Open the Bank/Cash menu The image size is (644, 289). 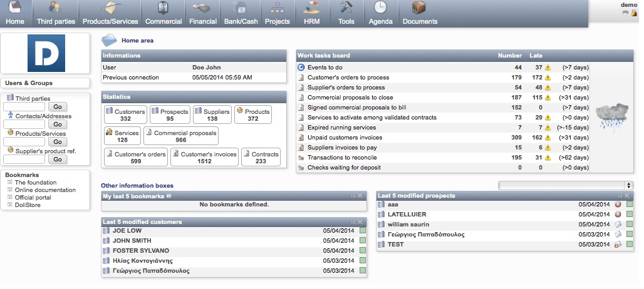click(x=241, y=14)
